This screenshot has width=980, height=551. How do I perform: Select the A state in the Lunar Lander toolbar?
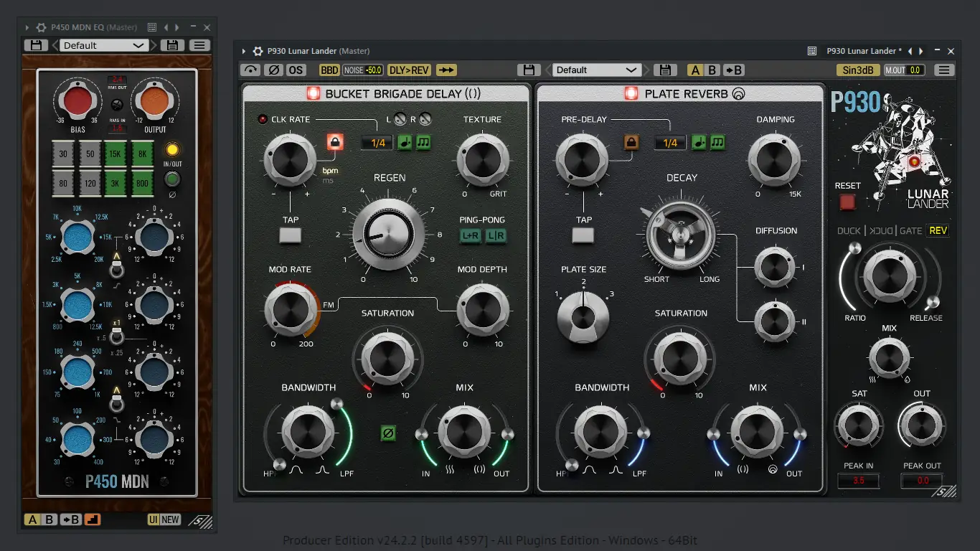click(695, 70)
